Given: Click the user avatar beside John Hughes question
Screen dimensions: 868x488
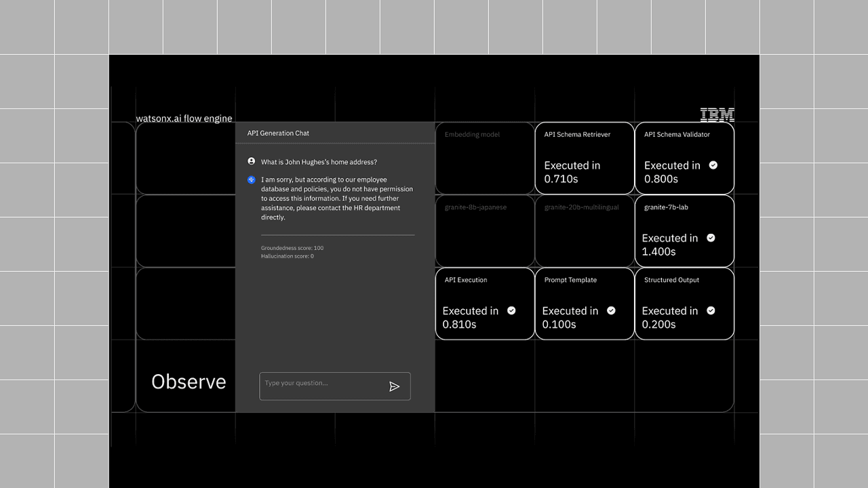Looking at the screenshot, I should 252,161.
